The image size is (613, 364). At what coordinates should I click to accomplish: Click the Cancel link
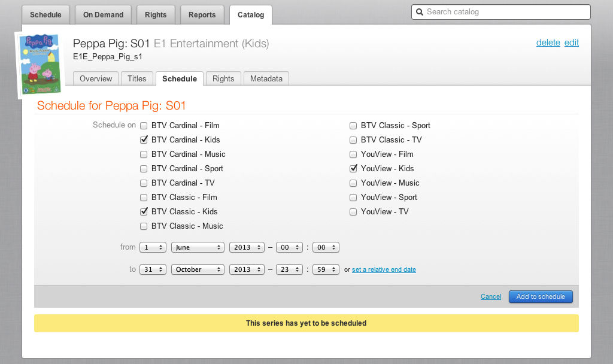click(491, 297)
